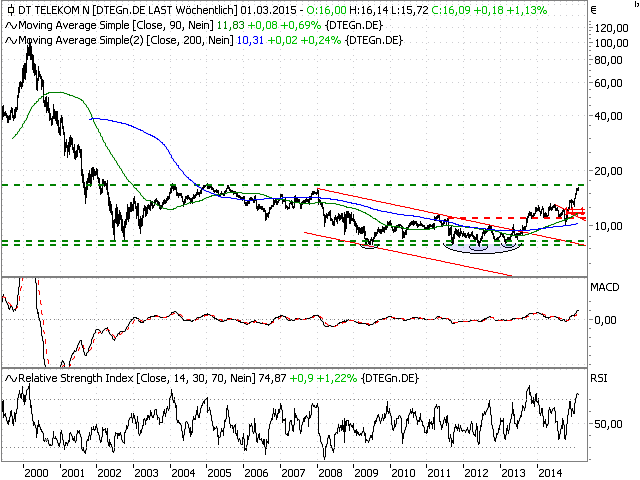Image resolution: width=640 pixels, height=480 pixels.
Task: Click the 2009 year label on time axis
Action: pos(366,473)
